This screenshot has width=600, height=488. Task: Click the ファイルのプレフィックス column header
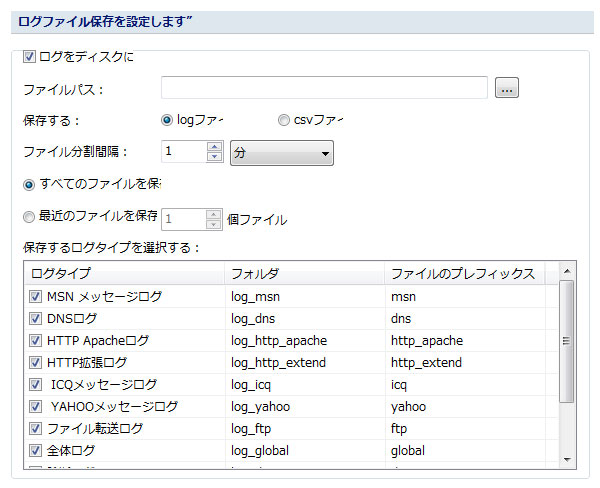click(x=463, y=273)
